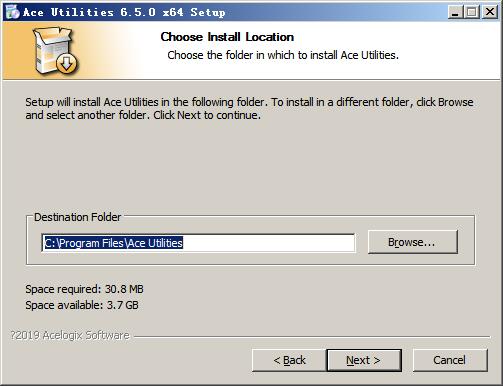The image size is (503, 386).
Task: Click the 'Destination Folder' group label
Action: coord(77,217)
